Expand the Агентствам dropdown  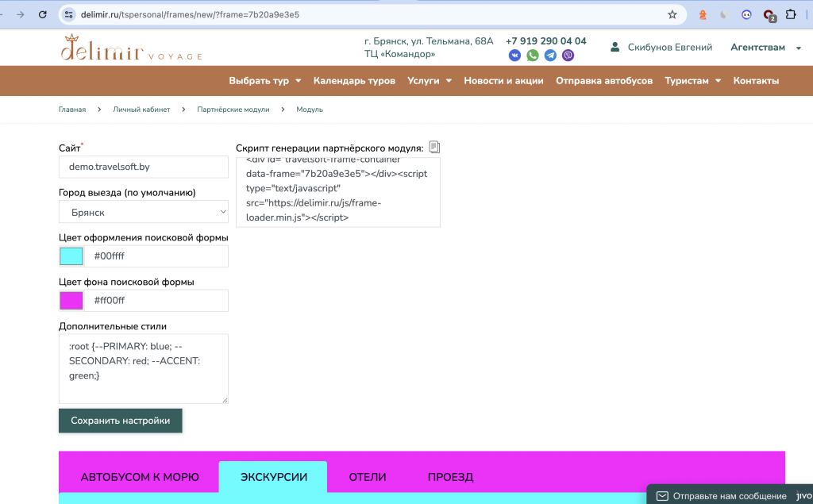pyautogui.click(x=765, y=47)
